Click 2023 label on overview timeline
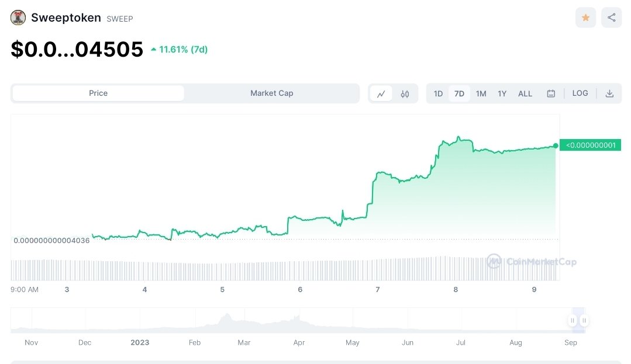The height and width of the screenshot is (364, 631). pos(140,343)
